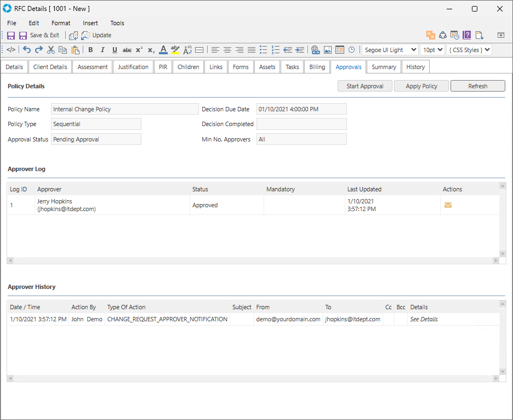Open the Segoe UI Light font dropdown
The height and width of the screenshot is (420, 513).
(x=390, y=50)
